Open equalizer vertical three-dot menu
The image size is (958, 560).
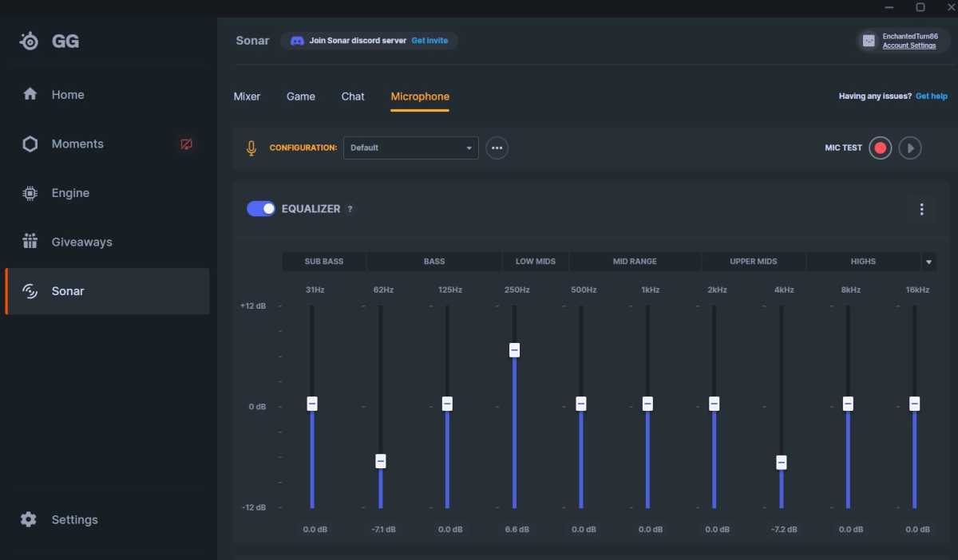point(921,209)
